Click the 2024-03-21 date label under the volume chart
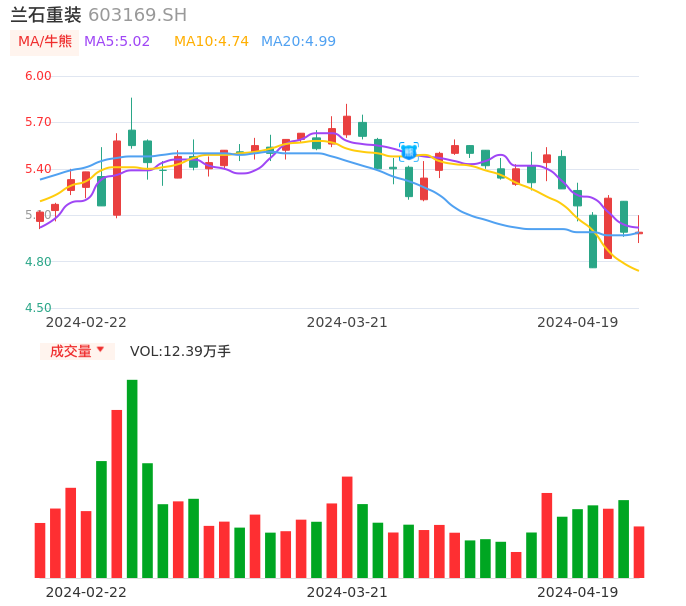 (347, 592)
